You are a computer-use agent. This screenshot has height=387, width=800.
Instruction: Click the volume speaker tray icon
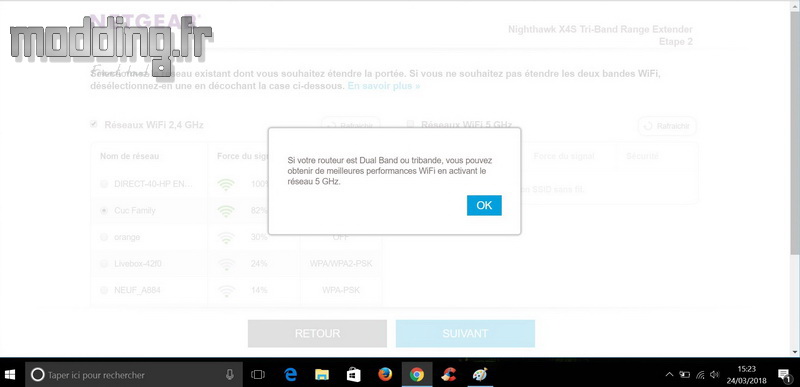point(715,375)
